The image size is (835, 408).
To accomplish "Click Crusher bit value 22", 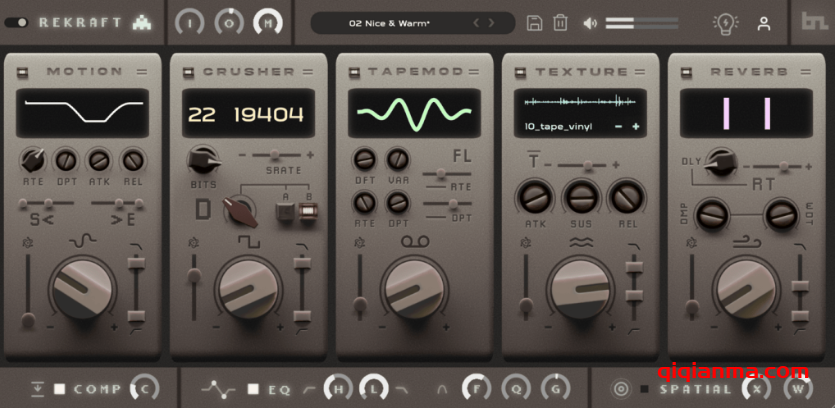I will [202, 114].
